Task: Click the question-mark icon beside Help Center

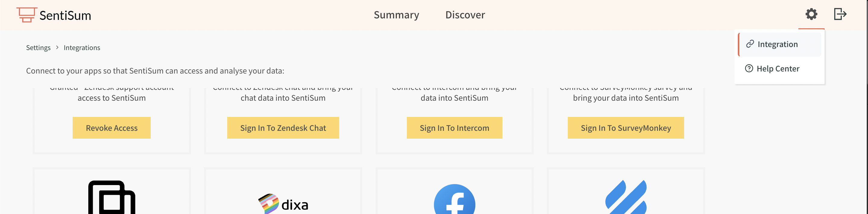Action: coord(749,68)
